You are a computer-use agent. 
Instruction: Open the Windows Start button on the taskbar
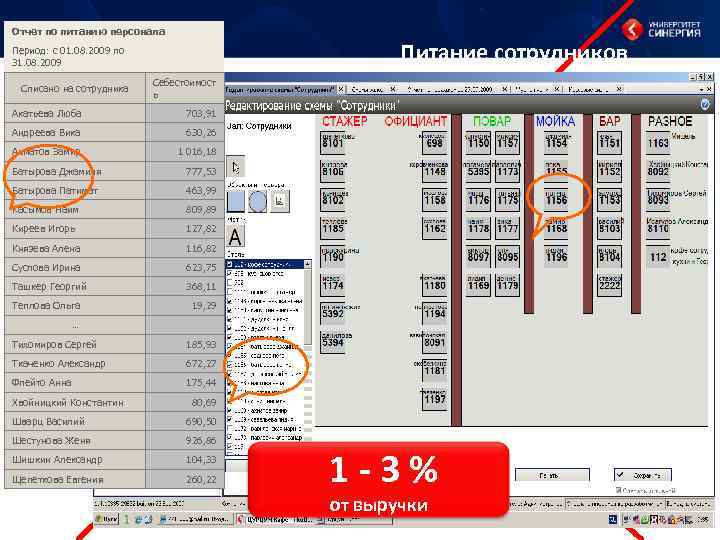tap(106, 519)
